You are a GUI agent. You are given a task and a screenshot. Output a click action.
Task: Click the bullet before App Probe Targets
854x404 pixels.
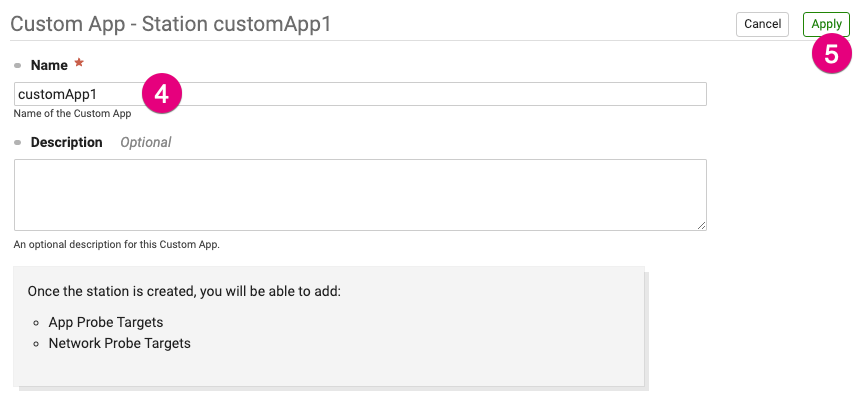click(x=36, y=323)
